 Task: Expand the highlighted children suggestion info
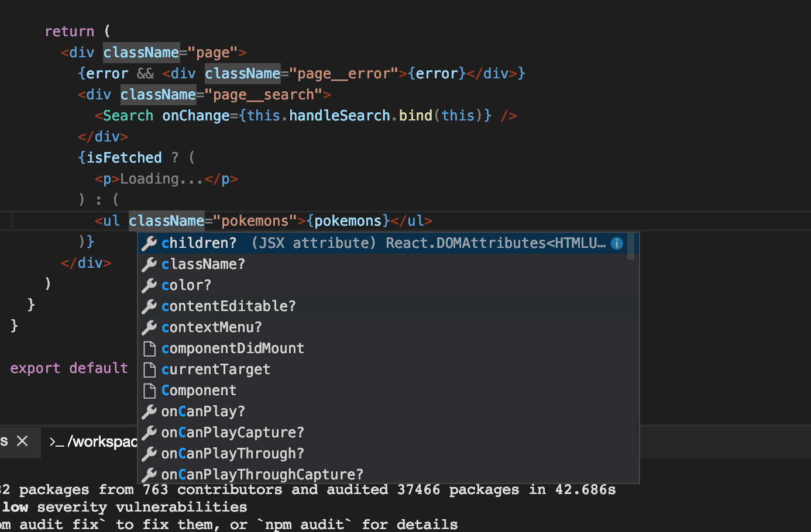coord(617,243)
